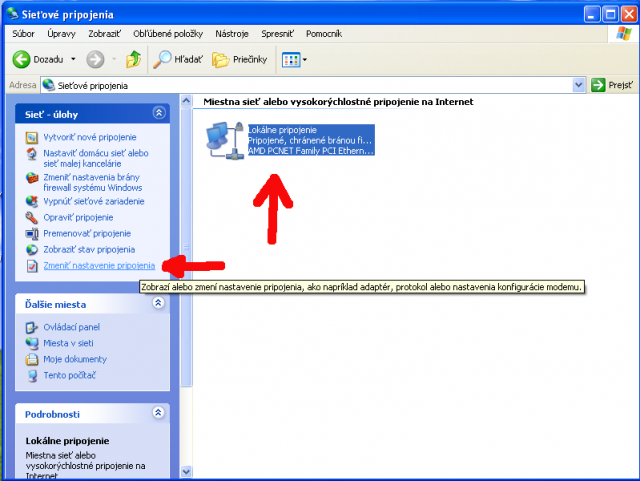Minimize the Sieťové pripojenia window
Viewport: 640px width, 481px height.
592,15
